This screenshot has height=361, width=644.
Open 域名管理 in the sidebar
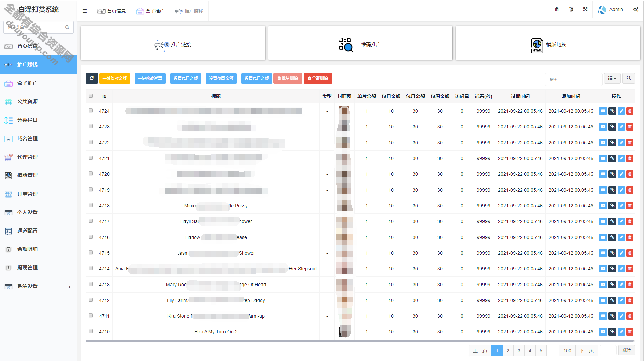coord(39,139)
